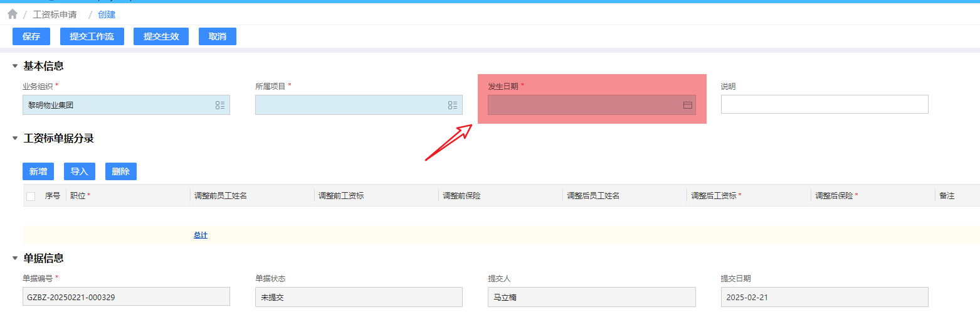The width and height of the screenshot is (980, 324).
Task: Click the 发生日期 date field
Action: 592,105
